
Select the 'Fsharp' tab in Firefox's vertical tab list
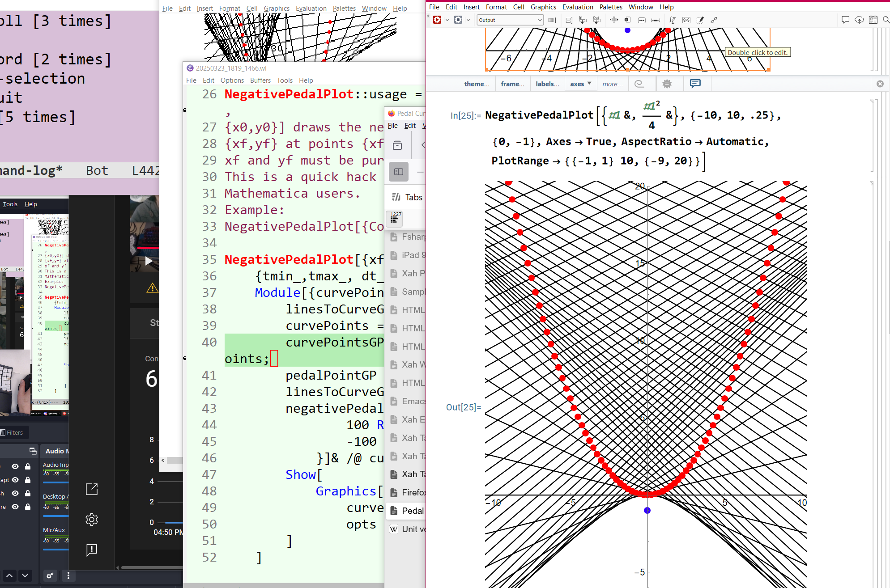click(x=407, y=237)
